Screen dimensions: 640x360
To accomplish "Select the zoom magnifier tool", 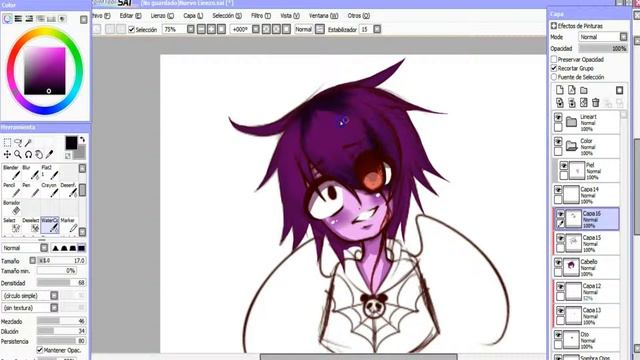I will [18, 154].
